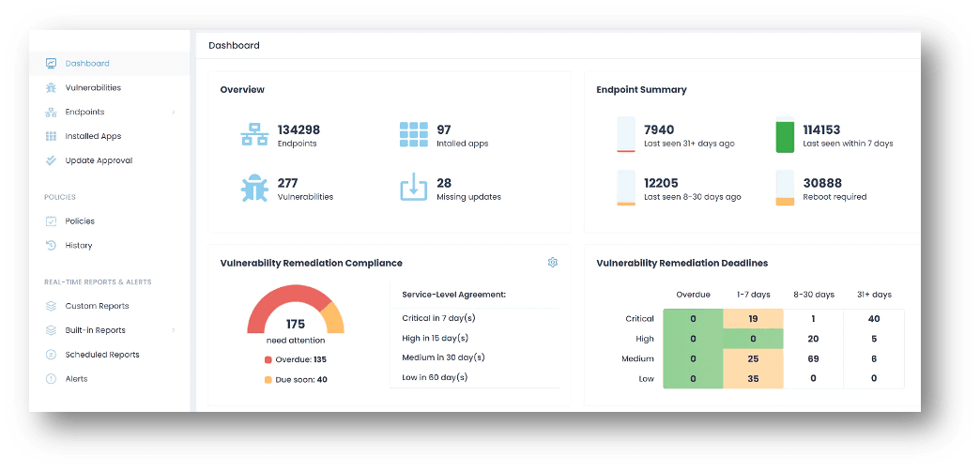Click the Scheduled Reports icon in sidebar
The height and width of the screenshot is (471, 980).
[x=51, y=355]
